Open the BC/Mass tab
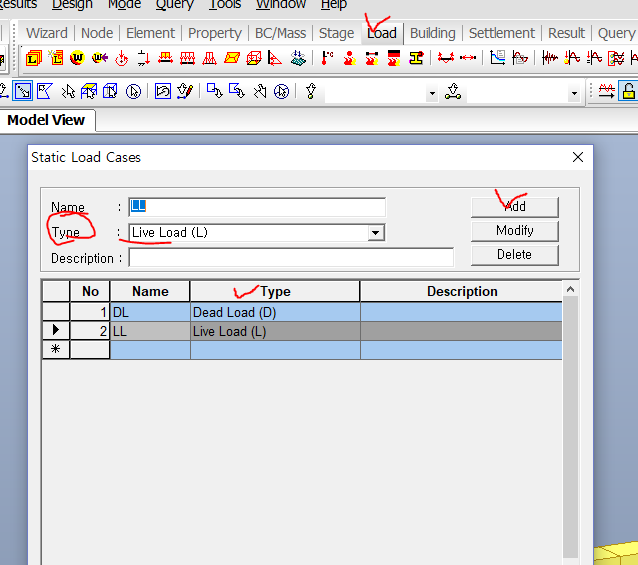Viewport: 638px width, 565px height. click(280, 33)
